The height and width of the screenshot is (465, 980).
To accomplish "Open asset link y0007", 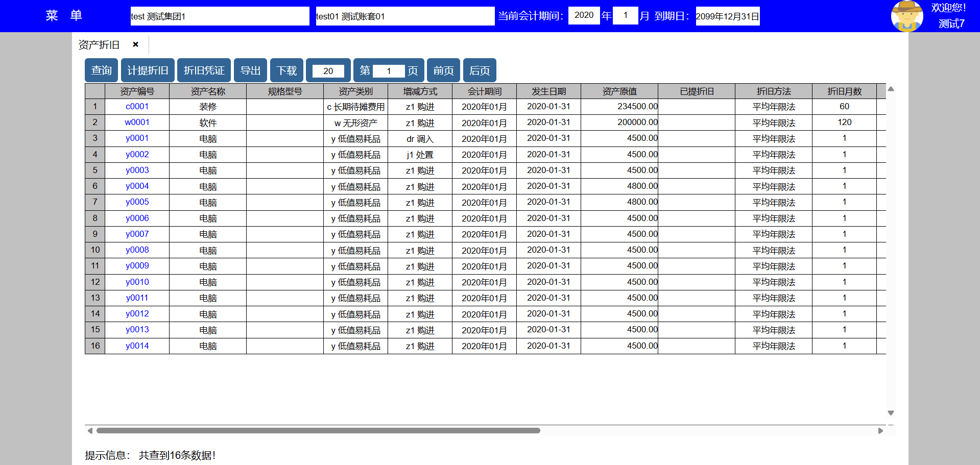I will click(137, 234).
